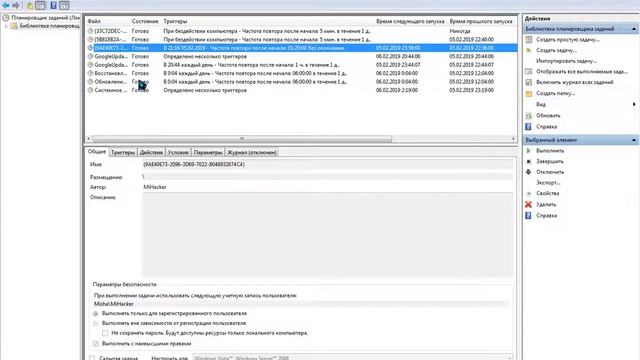Viewport: 640px width, 360px height.
Task: Click the clock icon of task {33C72DEC-...
Action: 90,31
